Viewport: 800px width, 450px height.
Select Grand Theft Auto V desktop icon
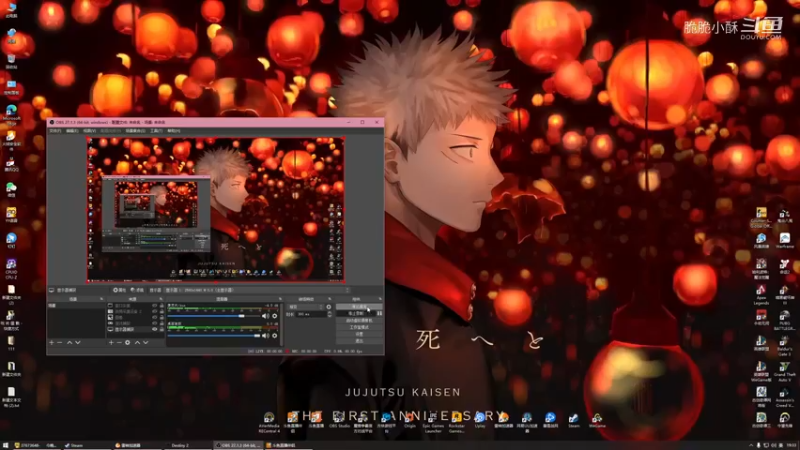click(784, 371)
